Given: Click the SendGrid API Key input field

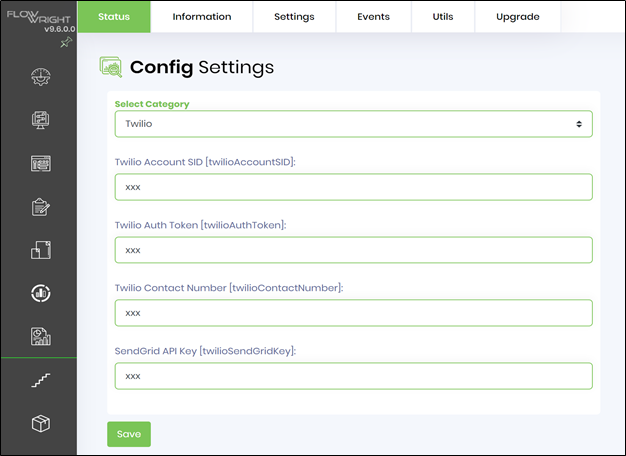Looking at the screenshot, I should 353,376.
